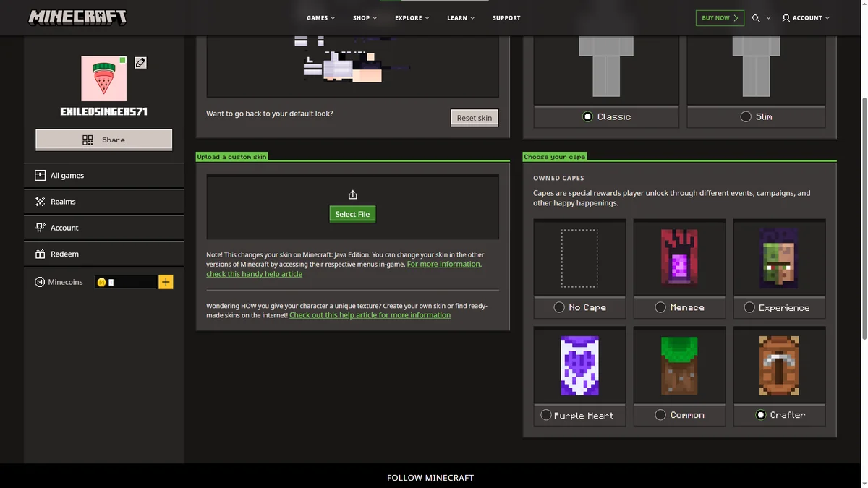Click the empty No Cape image
The width and height of the screenshot is (868, 488).
(x=579, y=258)
